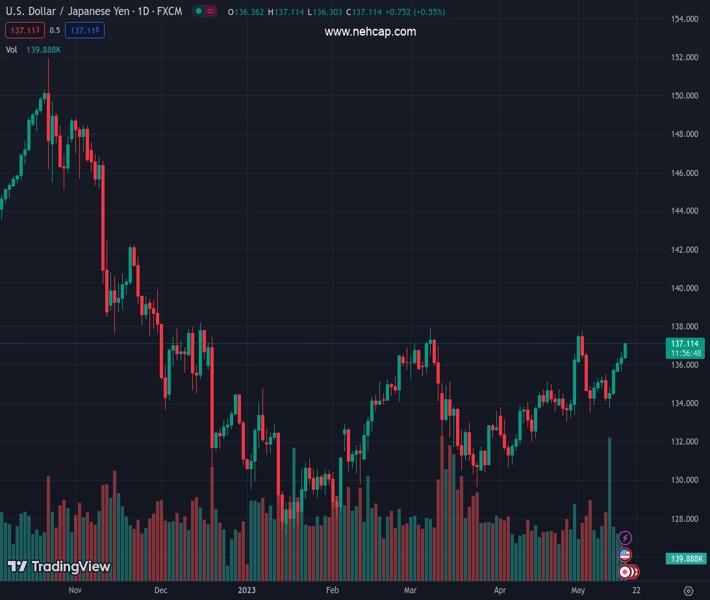Click the 0.5 spread value between price buttons

click(55, 30)
